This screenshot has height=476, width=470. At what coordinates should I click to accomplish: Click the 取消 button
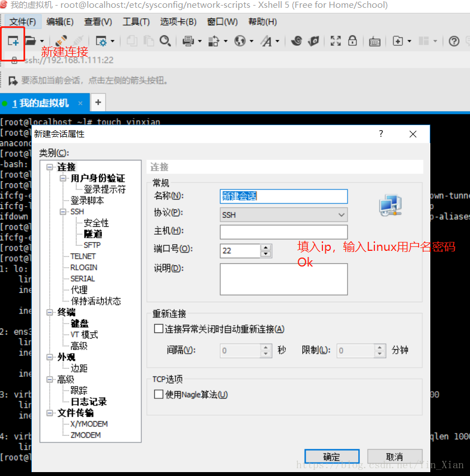(395, 456)
